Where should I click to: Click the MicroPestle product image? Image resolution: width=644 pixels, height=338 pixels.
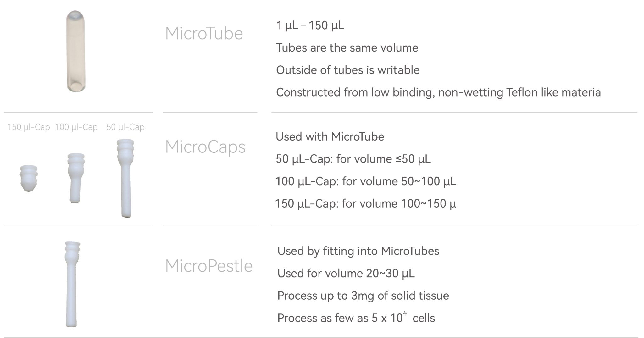pyautogui.click(x=72, y=284)
